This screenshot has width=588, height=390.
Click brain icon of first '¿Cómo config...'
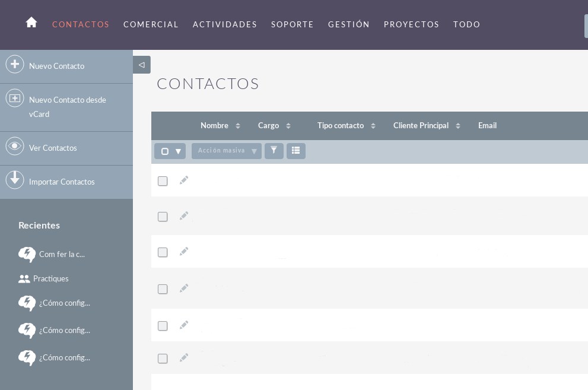(x=27, y=303)
